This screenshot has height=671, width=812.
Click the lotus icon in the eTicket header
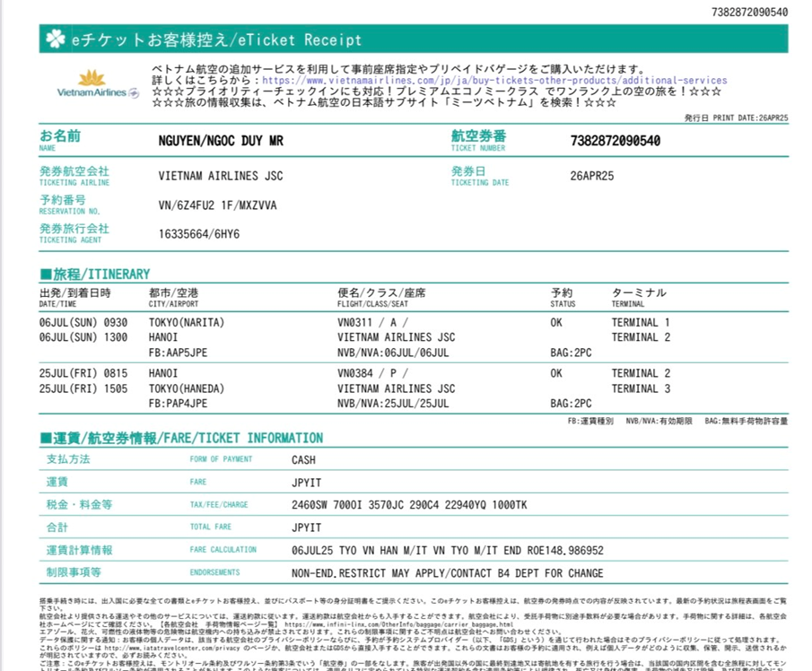(x=56, y=39)
